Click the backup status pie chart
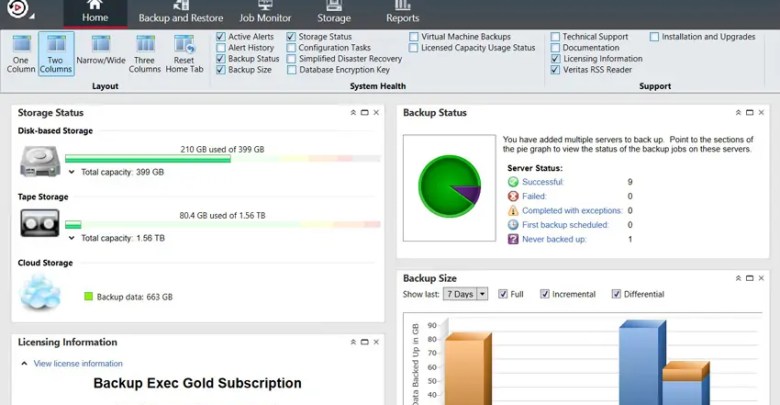780x405 pixels. pyautogui.click(x=450, y=186)
